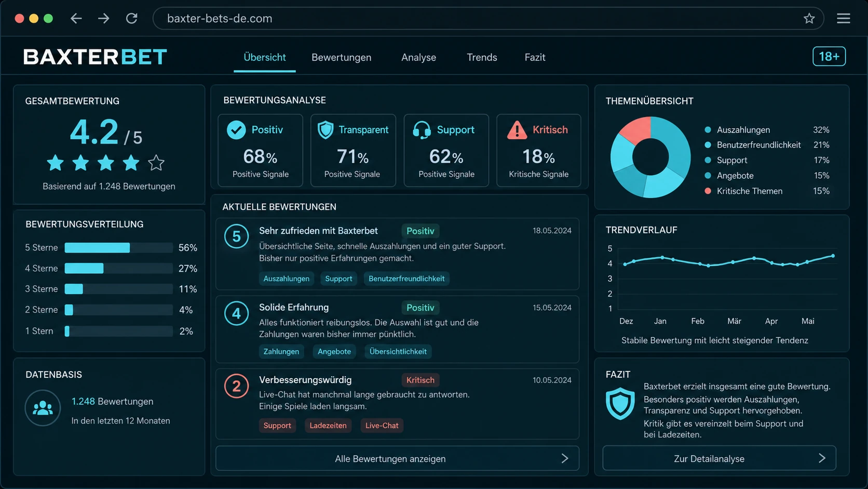
Task: Click the 5 Sterne distribution bar
Action: (x=118, y=248)
